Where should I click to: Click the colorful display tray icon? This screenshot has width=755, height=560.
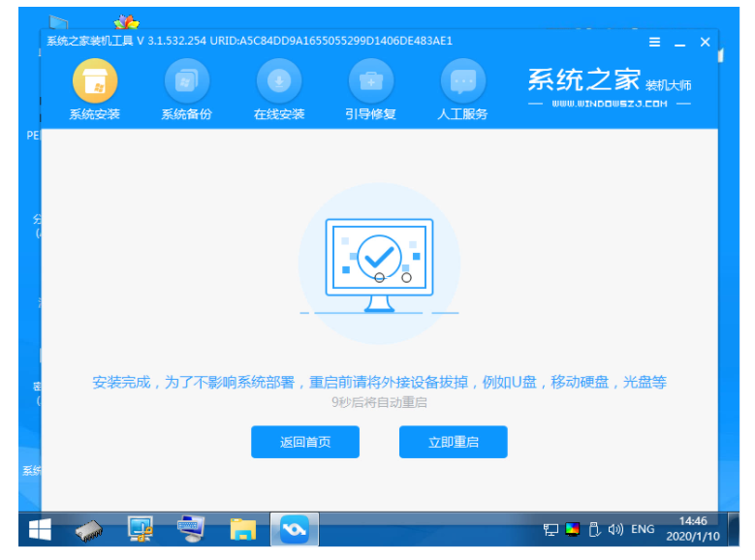tap(573, 530)
